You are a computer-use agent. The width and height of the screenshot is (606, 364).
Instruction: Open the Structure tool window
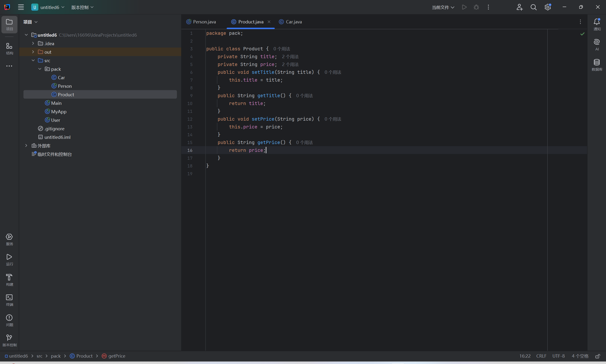(x=9, y=47)
